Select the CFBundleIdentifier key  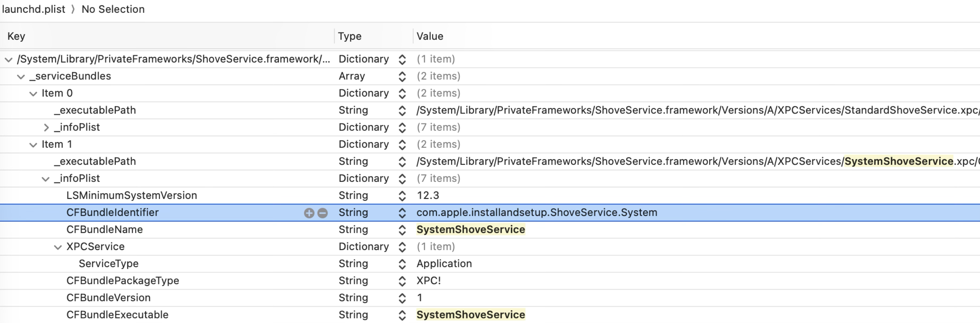(113, 212)
